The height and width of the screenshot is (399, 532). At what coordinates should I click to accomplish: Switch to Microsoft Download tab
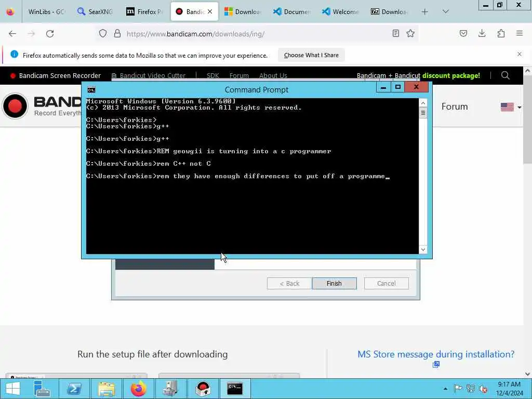tap(243, 11)
